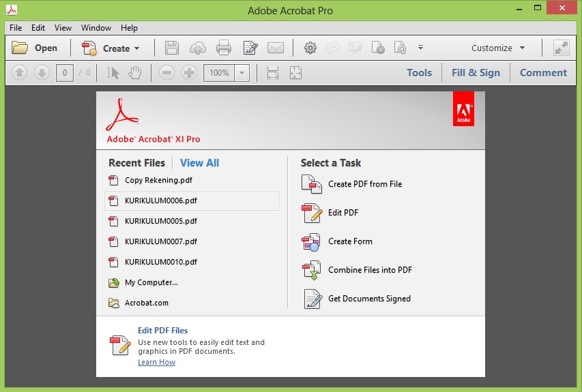
Task: Click the fit width scrolling icon
Action: click(273, 73)
